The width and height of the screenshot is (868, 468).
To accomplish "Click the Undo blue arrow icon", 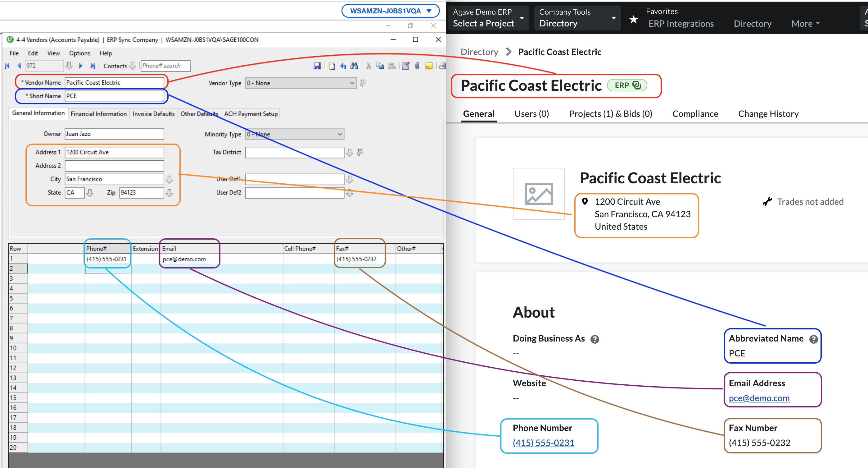I will (x=343, y=66).
